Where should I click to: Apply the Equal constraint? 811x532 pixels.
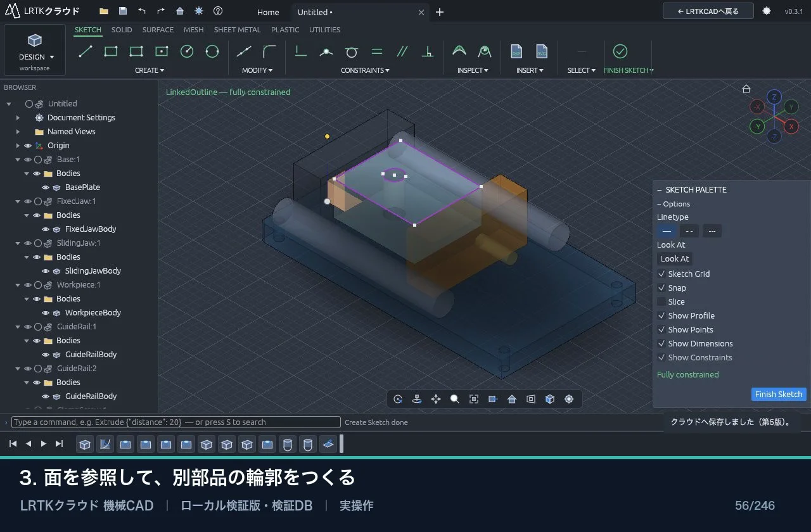coord(377,52)
